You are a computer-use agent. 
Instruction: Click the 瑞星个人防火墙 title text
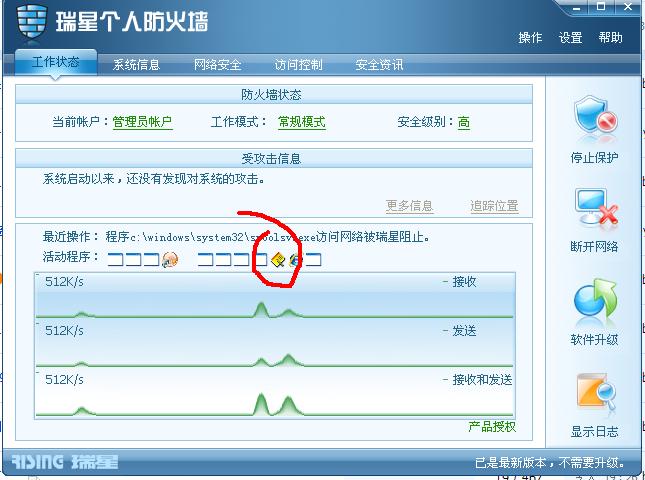coord(132,22)
